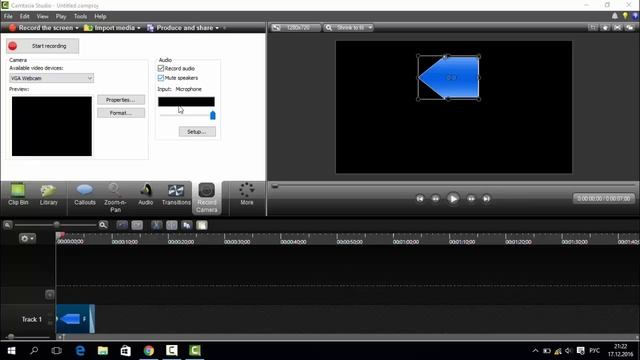Click the Play button under the preview
The image size is (640, 360).
point(453,199)
